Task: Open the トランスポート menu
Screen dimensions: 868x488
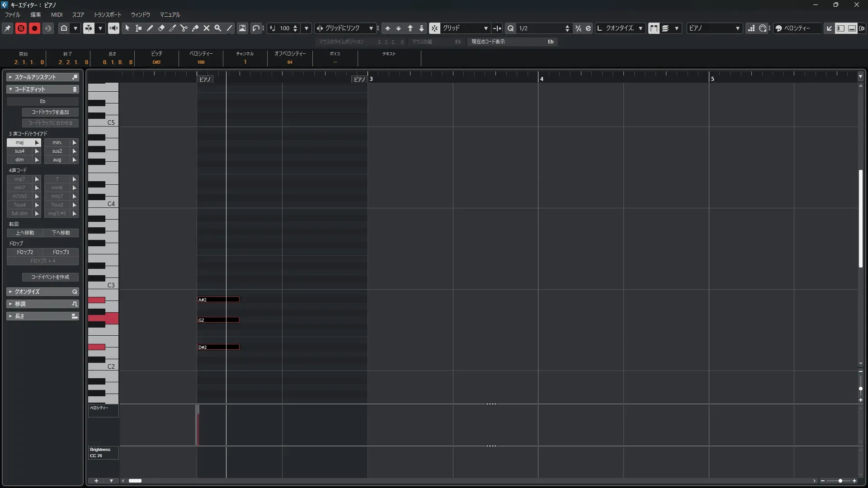Action: (107, 14)
